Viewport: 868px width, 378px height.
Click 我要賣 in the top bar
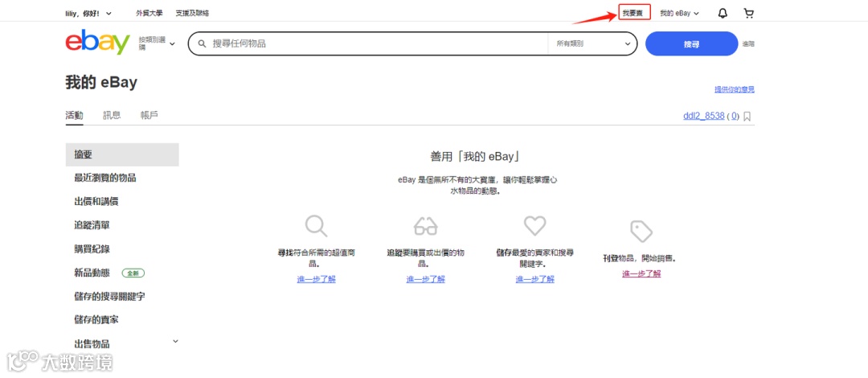[633, 13]
